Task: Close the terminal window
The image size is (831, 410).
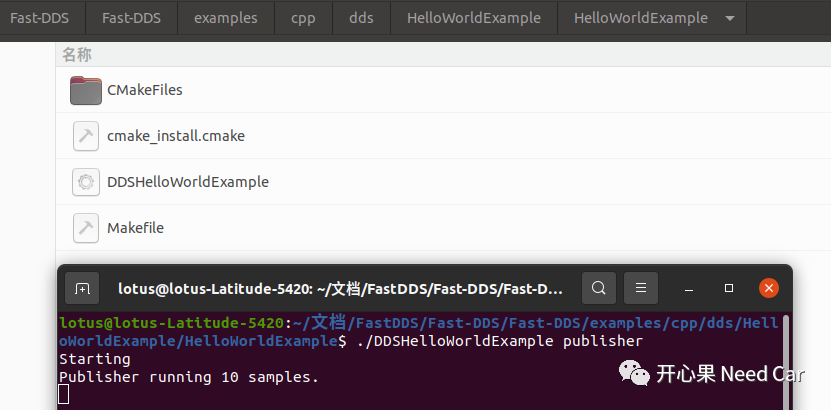Action: pos(768,289)
